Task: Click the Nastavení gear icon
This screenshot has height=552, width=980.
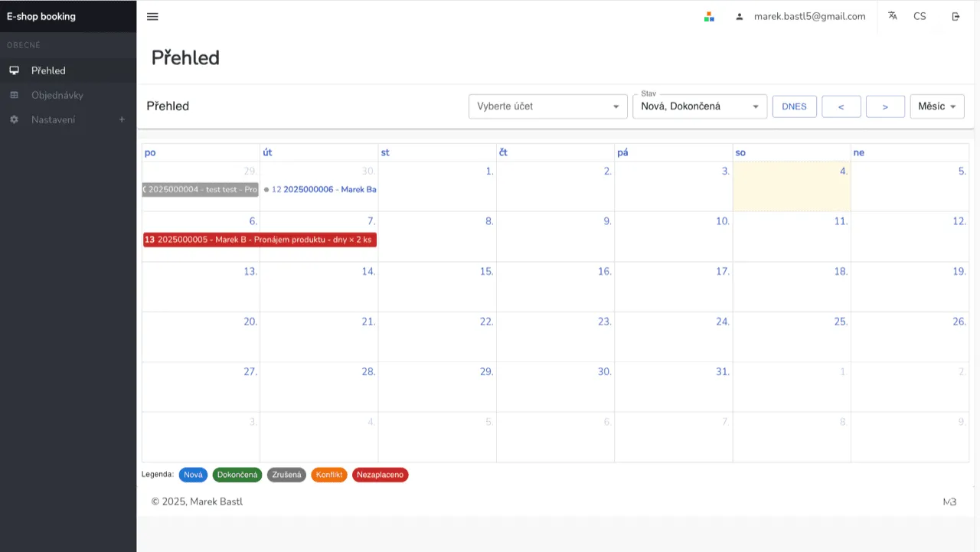Action: [x=14, y=120]
